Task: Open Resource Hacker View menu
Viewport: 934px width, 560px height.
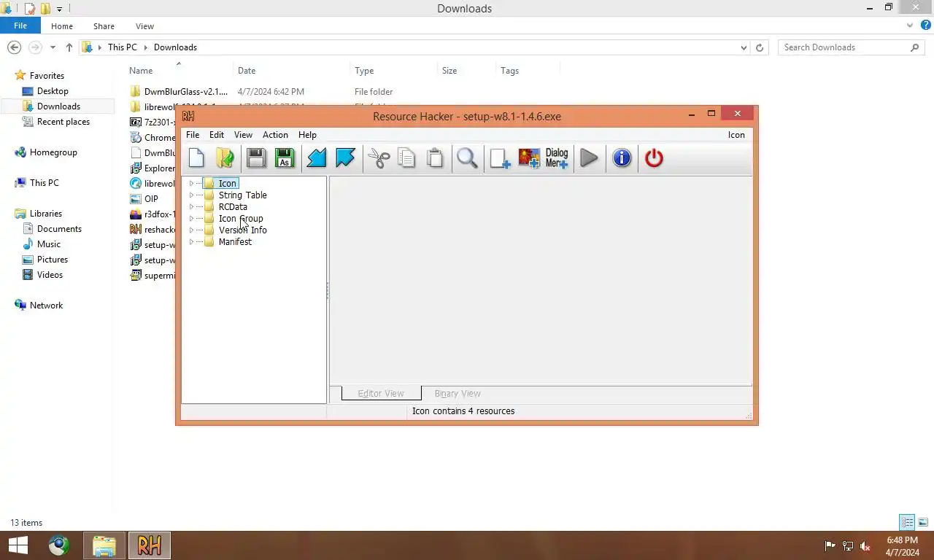Action: (243, 135)
